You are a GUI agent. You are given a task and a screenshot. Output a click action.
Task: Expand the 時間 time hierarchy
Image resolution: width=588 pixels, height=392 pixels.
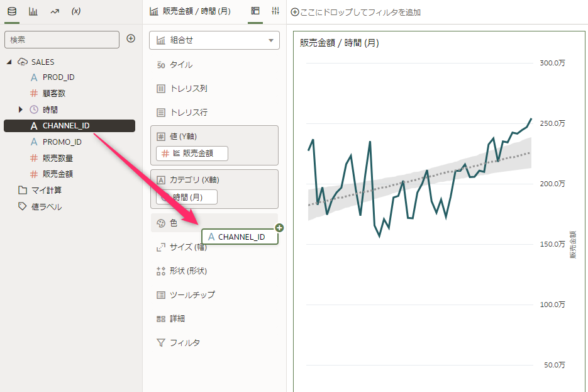coord(21,109)
